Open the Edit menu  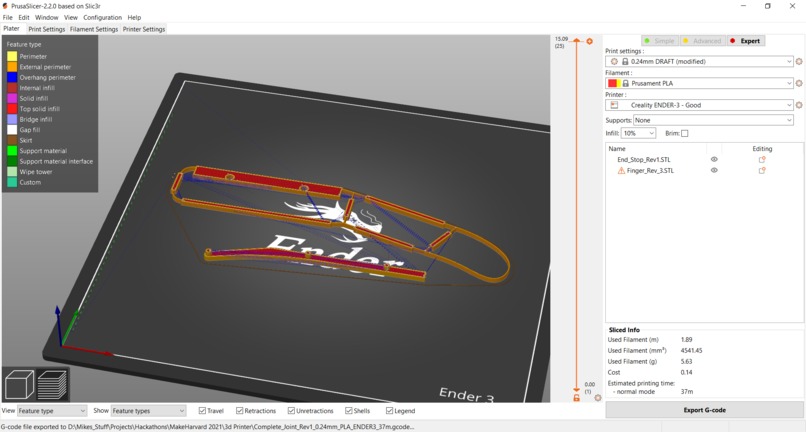(24, 17)
